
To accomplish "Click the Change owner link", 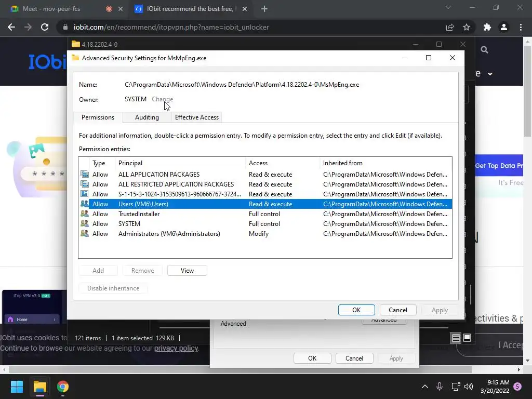I will point(162,99).
